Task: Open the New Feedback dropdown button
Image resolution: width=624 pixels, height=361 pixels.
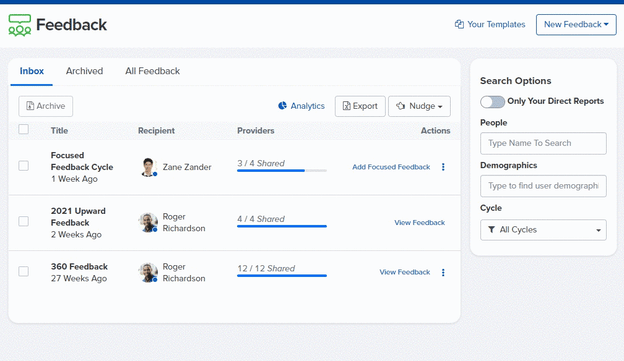Action: pyautogui.click(x=576, y=25)
